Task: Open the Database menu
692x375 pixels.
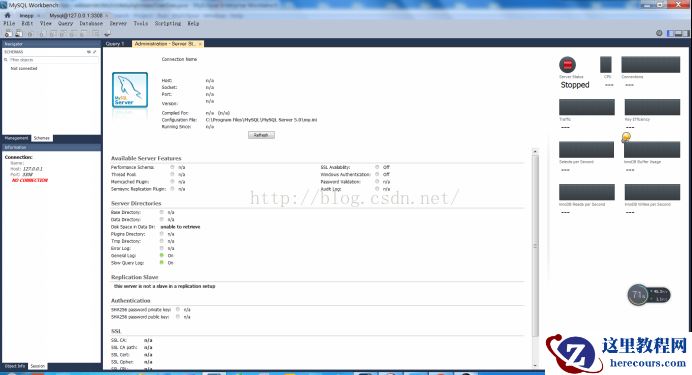Action: (x=91, y=23)
